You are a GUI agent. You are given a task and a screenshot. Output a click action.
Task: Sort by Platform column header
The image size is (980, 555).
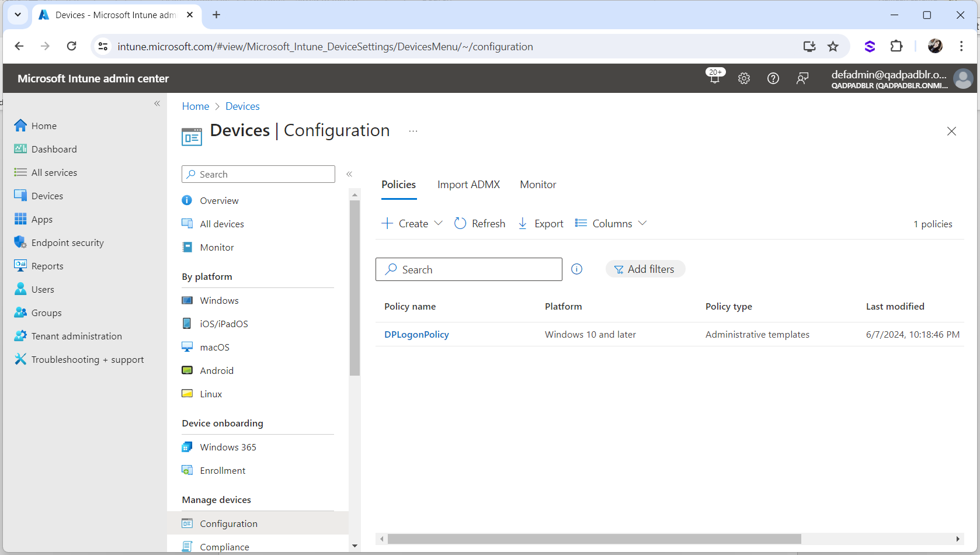[563, 306]
